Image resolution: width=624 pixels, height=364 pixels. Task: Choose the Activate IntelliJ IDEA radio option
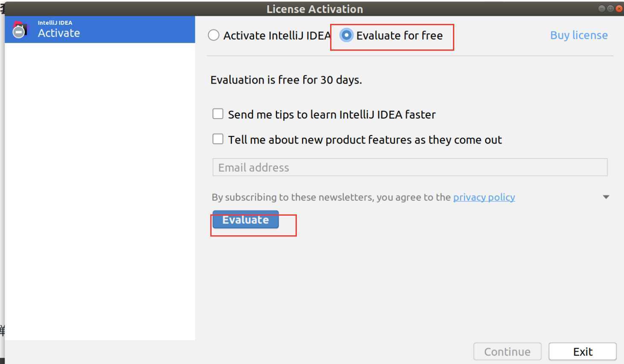pyautogui.click(x=214, y=35)
